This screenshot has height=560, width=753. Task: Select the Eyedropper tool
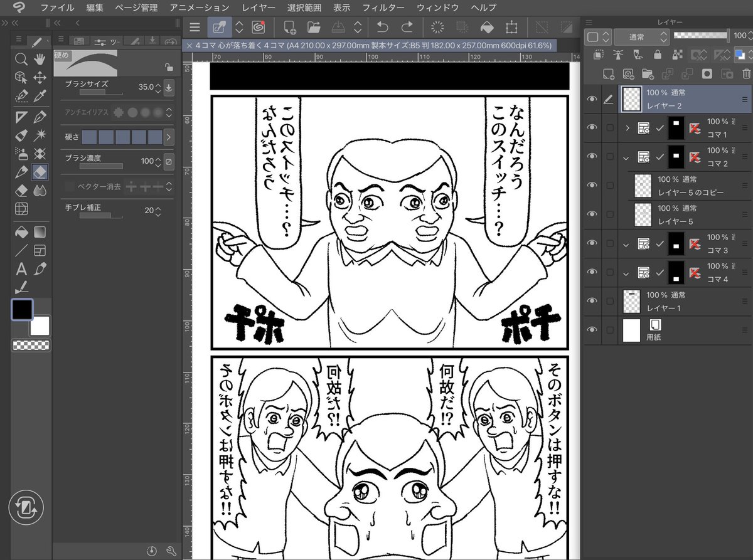(40, 96)
